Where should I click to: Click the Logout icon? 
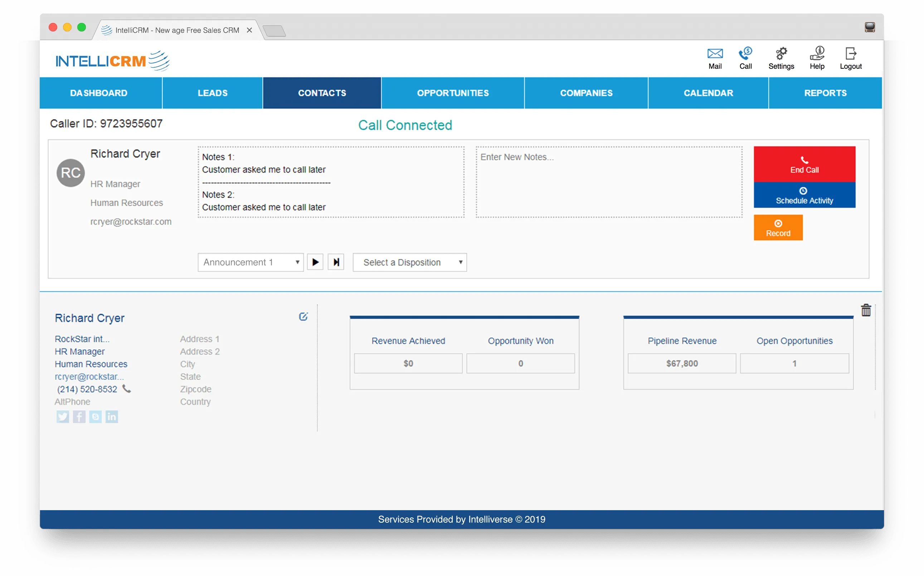click(851, 54)
